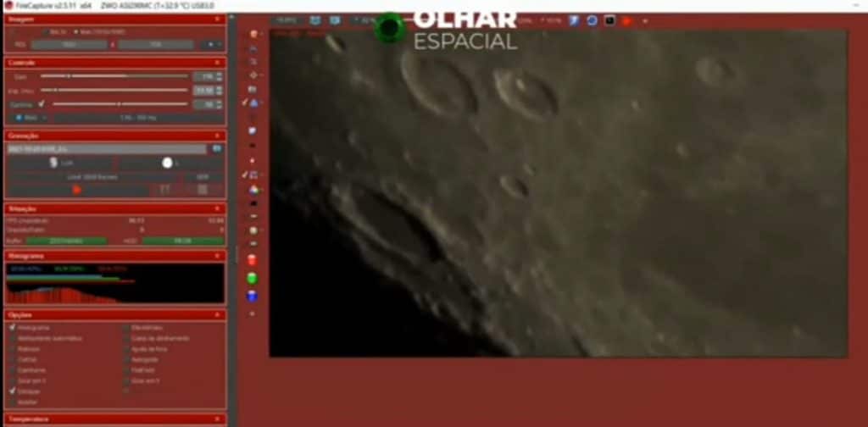The width and height of the screenshot is (868, 427).
Task: Open the folder icon beside the capture filename
Action: [x=217, y=149]
